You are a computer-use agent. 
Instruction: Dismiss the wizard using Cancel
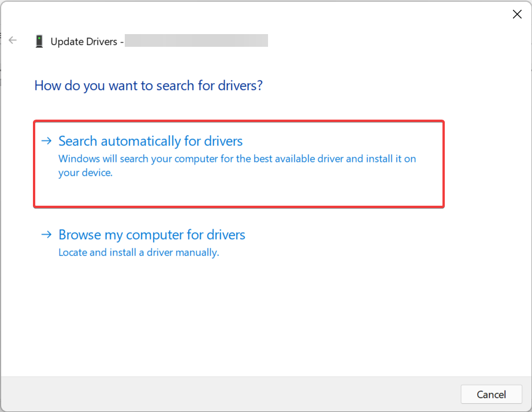pos(491,394)
